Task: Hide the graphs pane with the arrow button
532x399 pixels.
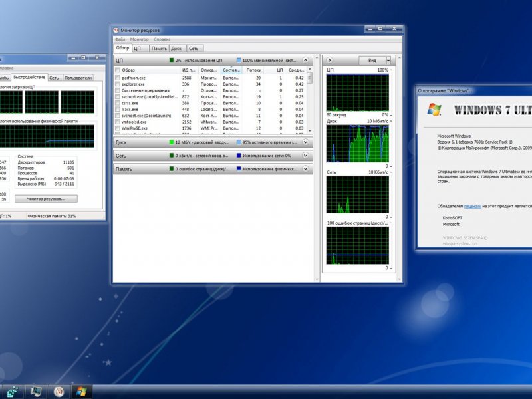Action: [329, 60]
